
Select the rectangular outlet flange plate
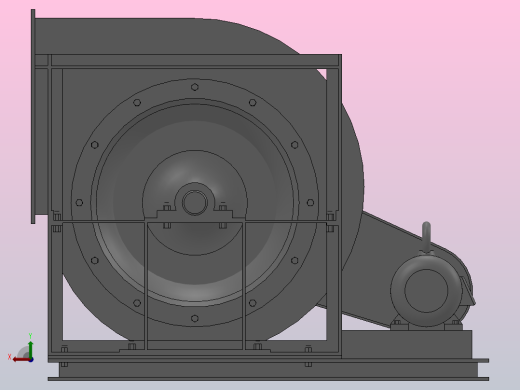pyautogui.click(x=33, y=117)
